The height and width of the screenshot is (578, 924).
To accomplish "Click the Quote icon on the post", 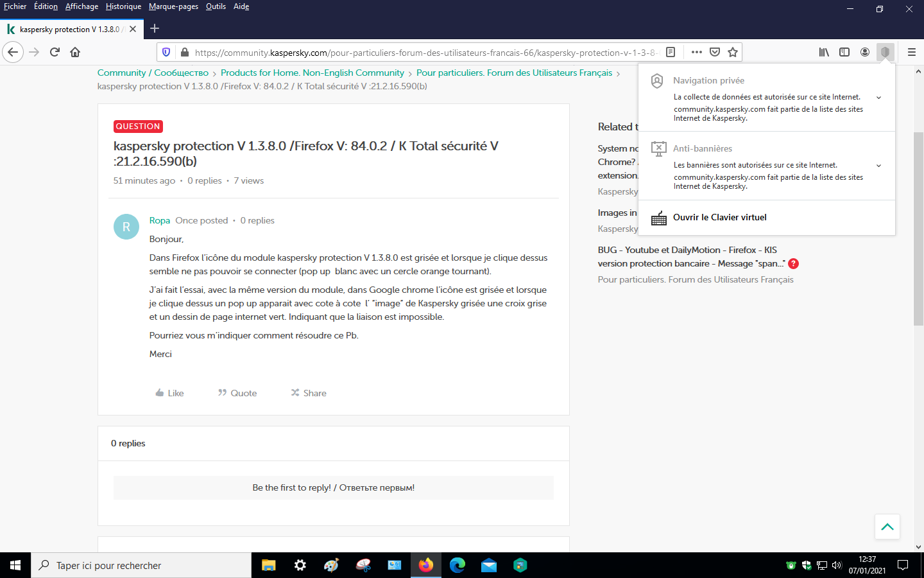I will [x=222, y=393].
